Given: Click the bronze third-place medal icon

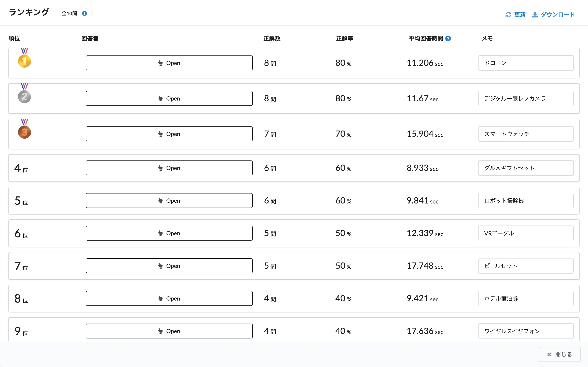Looking at the screenshot, I should click(x=24, y=132).
